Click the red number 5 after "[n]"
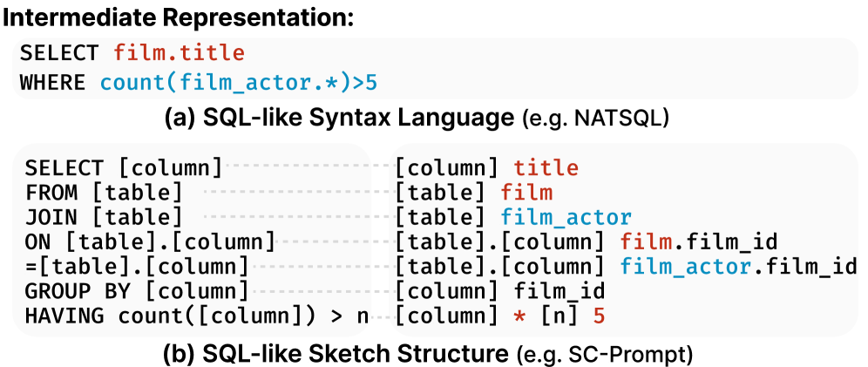Screen dimensions: 868x367 (x=598, y=314)
